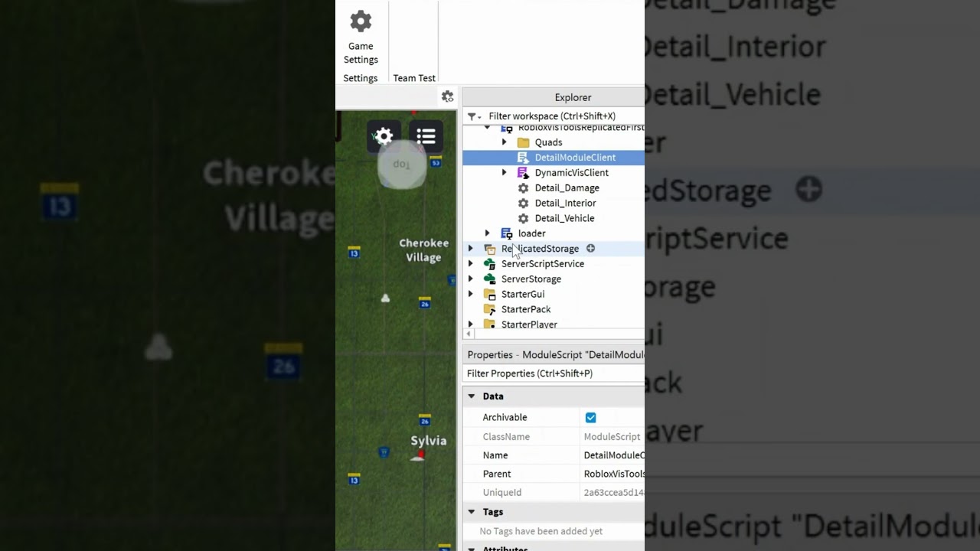Click the Parent property value
The height and width of the screenshot is (551, 980).
click(612, 474)
